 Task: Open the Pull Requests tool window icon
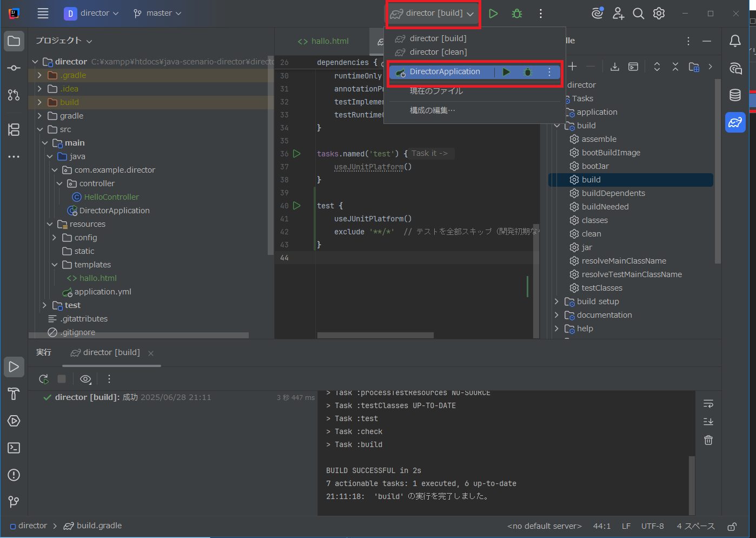click(x=14, y=95)
